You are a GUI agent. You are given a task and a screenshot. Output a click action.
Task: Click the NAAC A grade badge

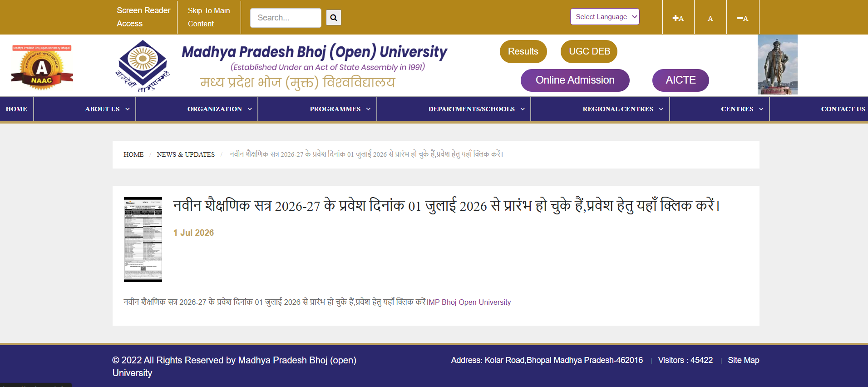[x=42, y=67]
